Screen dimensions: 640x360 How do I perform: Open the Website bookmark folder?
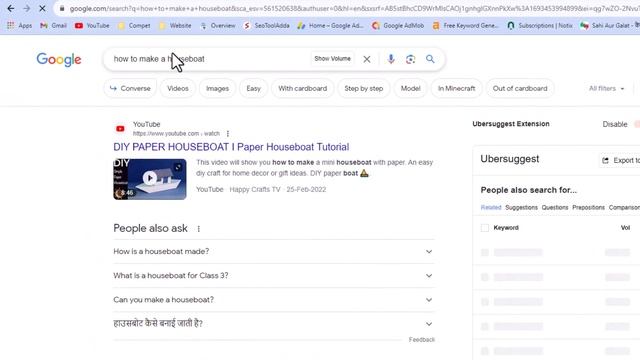(x=175, y=25)
